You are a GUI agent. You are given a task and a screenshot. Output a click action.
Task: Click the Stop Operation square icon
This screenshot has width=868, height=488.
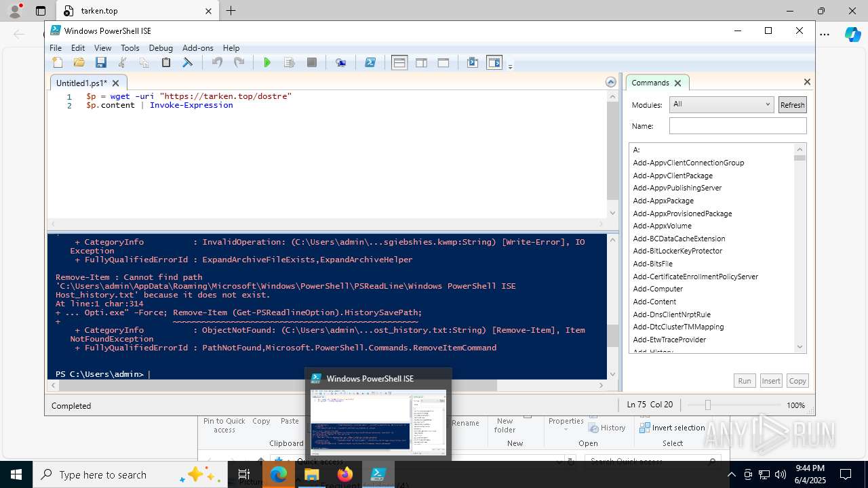point(312,62)
